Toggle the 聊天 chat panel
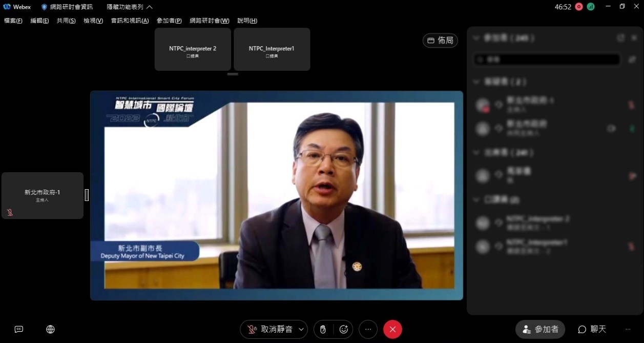The image size is (644, 343). click(x=592, y=329)
